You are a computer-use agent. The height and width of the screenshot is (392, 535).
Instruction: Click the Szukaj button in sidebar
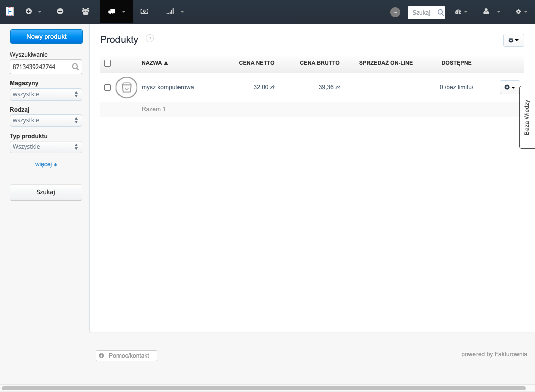pos(46,192)
